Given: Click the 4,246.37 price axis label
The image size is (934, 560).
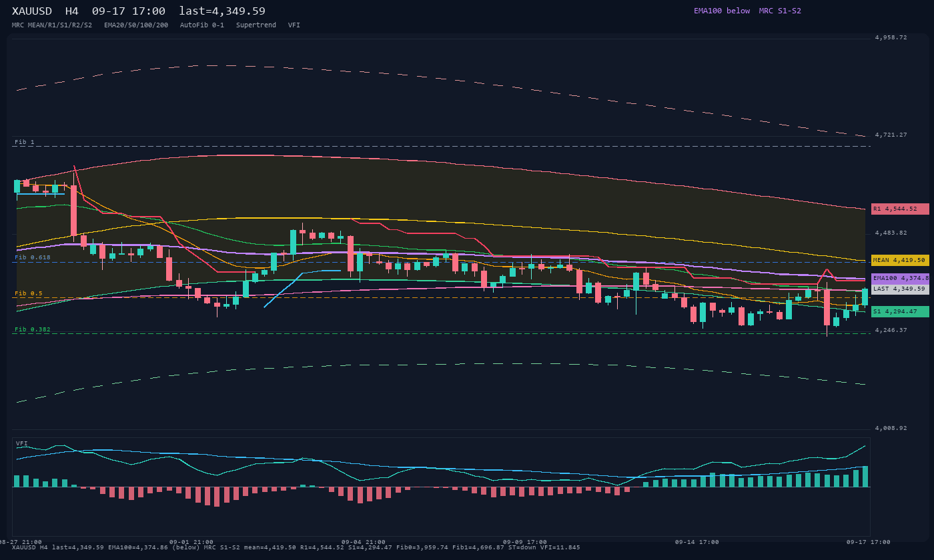Looking at the screenshot, I should (x=891, y=330).
